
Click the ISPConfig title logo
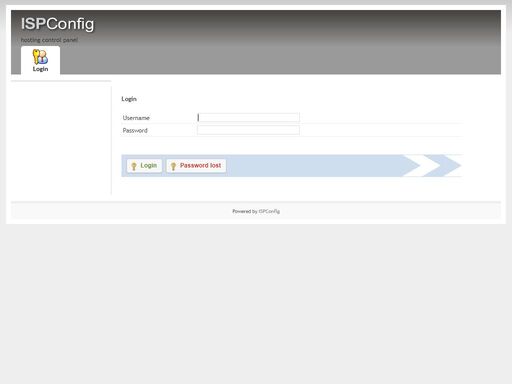[57, 24]
